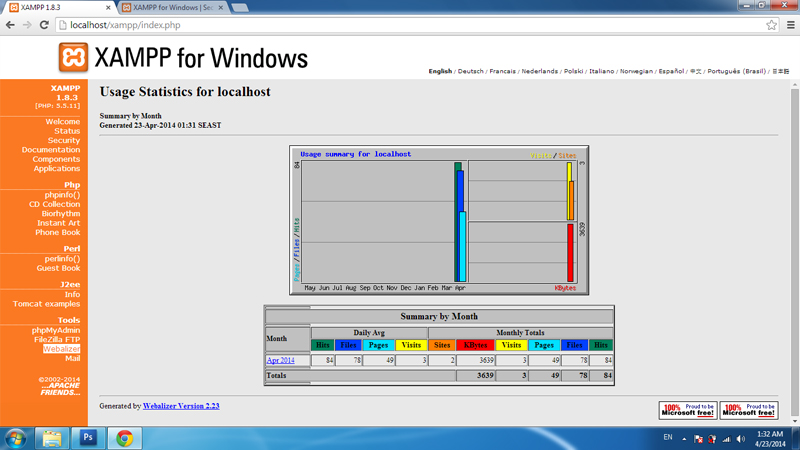Switch language to Português (Brasil)
This screenshot has width=800, height=450.
tap(737, 71)
